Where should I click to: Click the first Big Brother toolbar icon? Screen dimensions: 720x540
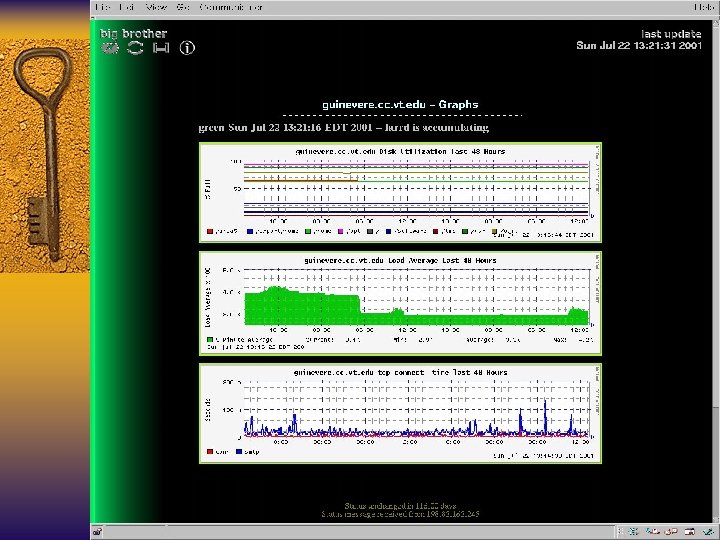(x=110, y=48)
